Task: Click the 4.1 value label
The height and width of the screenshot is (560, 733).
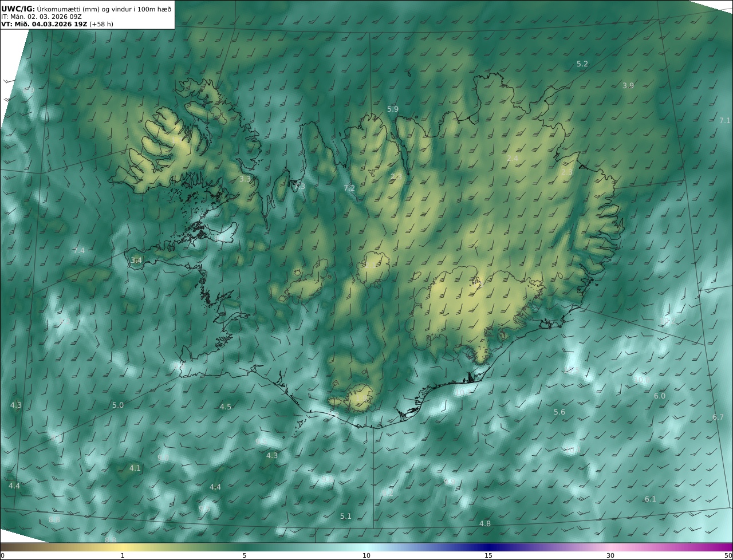Action: (x=135, y=468)
